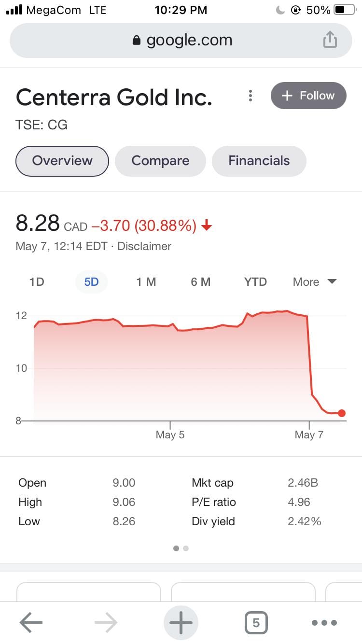Open the three-dot stock options menu
362x644 pixels.
(250, 96)
